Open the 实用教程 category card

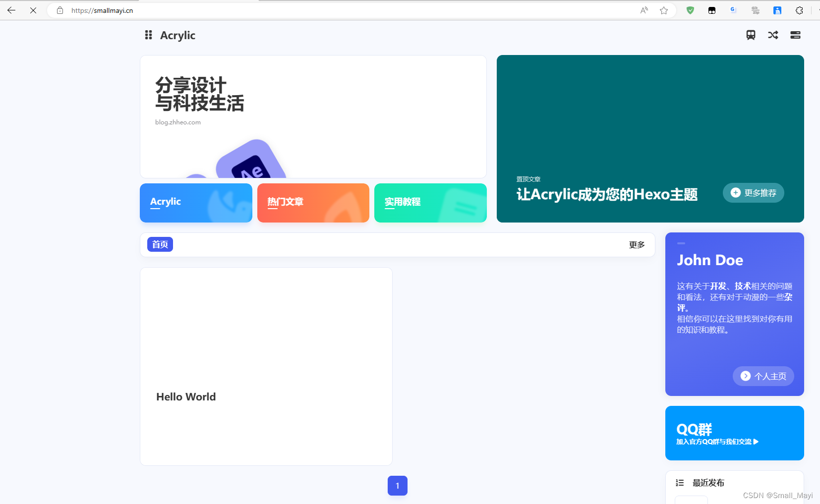[430, 203]
